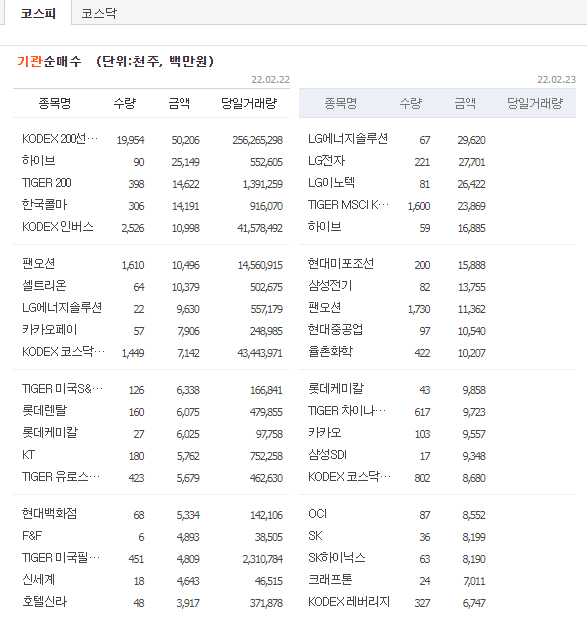Select the 2,310,784 volume for TIGER 미국필
Screen dimensions: 587x620
[x=262, y=559]
